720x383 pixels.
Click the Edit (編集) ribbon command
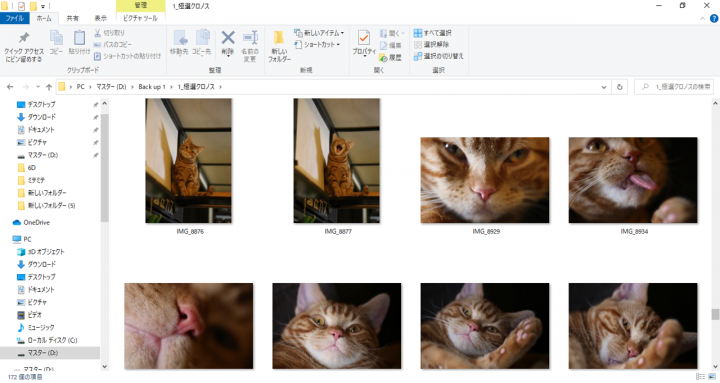[391, 45]
